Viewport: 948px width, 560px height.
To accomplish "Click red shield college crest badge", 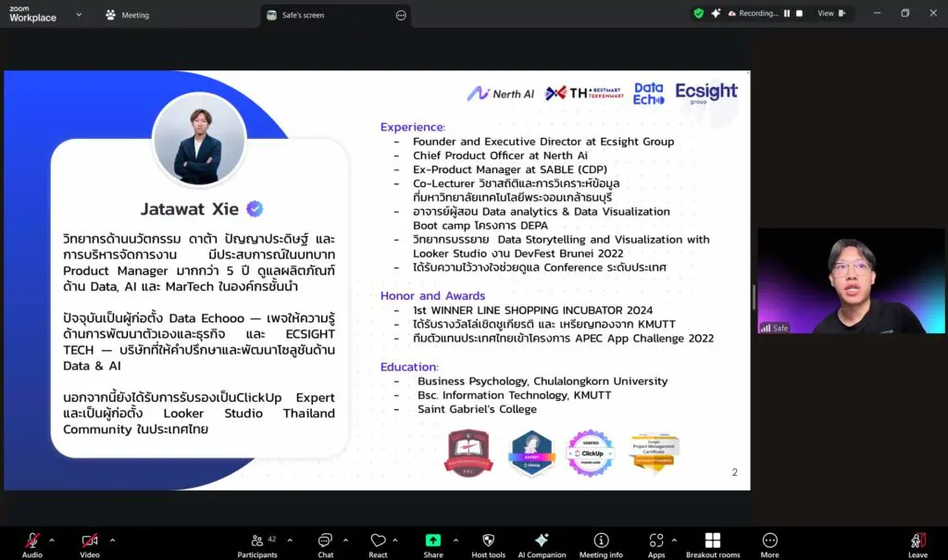I will [468, 453].
